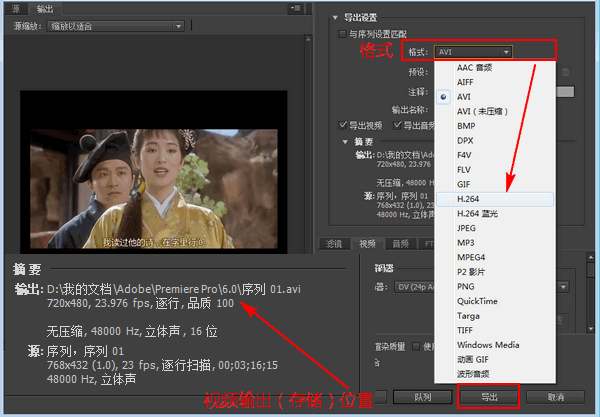Open the panel menu icon near 输出 tab
This screenshot has height=417, width=600.
click(295, 8)
